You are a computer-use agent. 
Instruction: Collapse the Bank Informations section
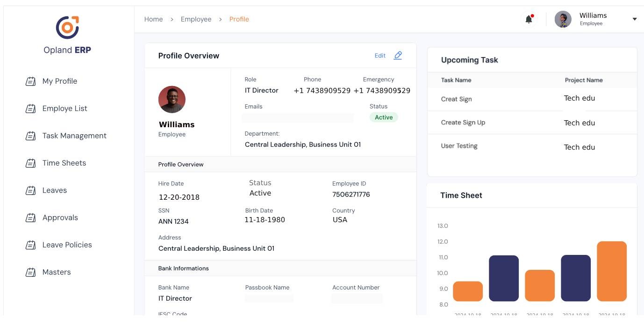click(x=184, y=268)
